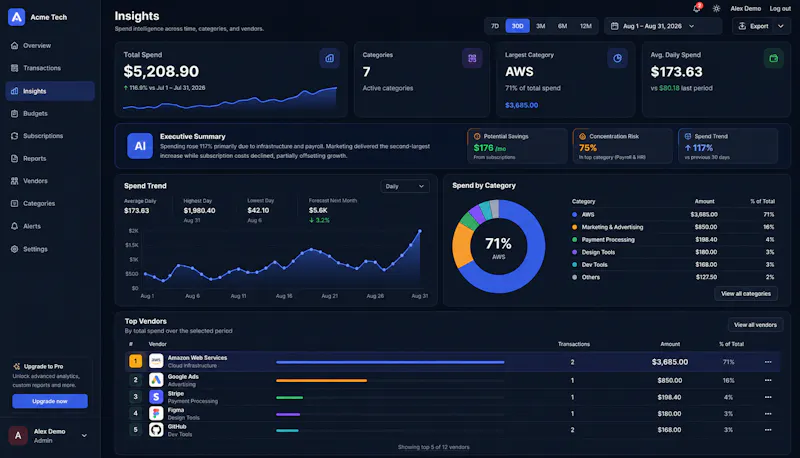Select the 30D time range
The width and height of the screenshot is (800, 458).
[517, 26]
